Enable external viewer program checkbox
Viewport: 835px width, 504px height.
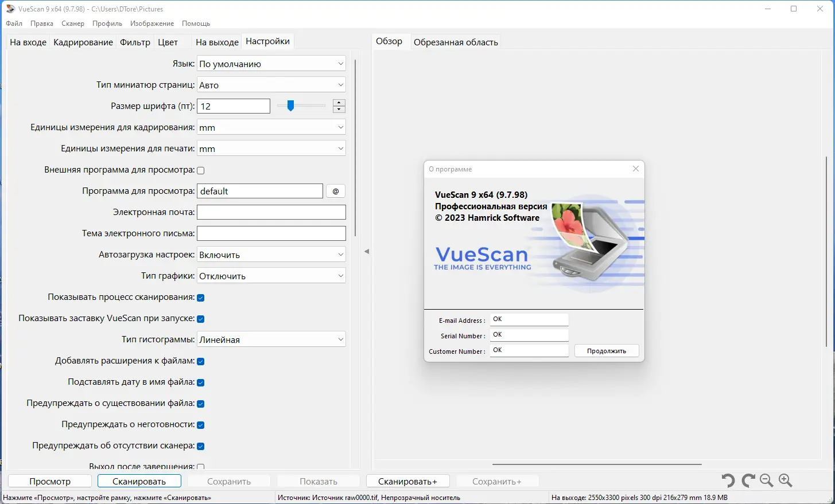pyautogui.click(x=200, y=170)
